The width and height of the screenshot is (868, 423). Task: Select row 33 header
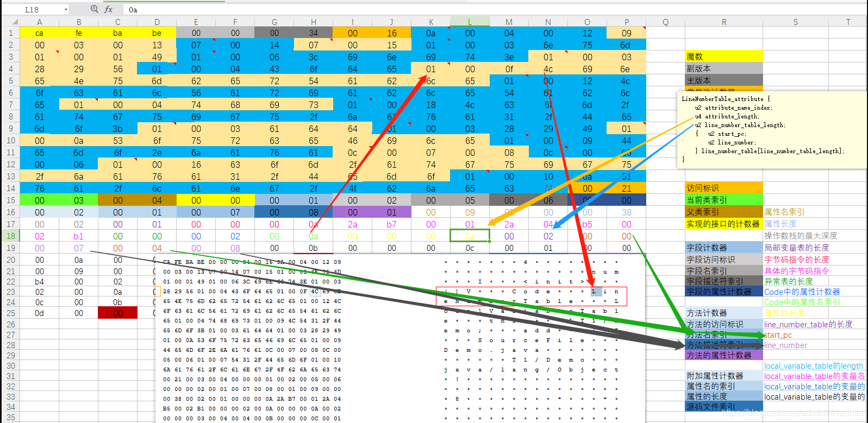click(11, 396)
